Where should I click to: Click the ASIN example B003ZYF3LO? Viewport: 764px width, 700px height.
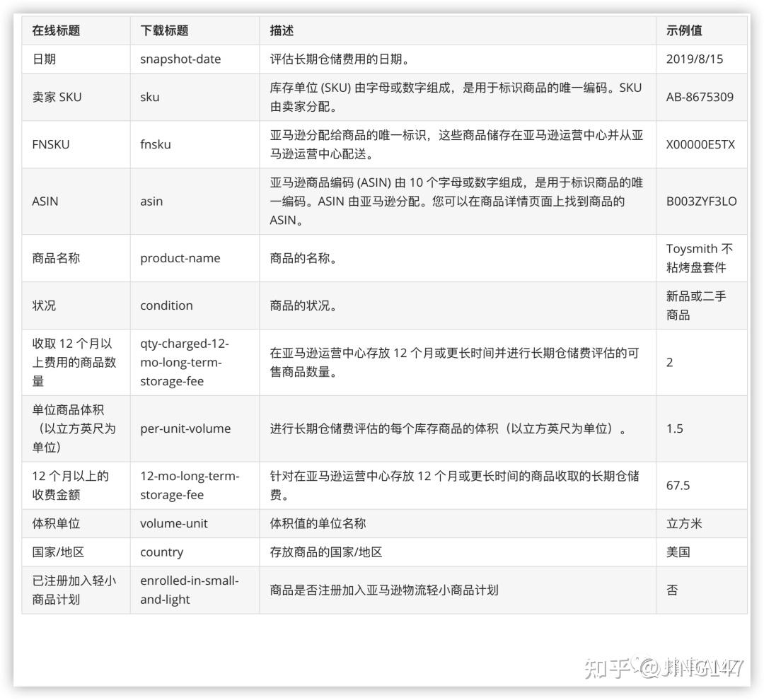pyautogui.click(x=700, y=201)
